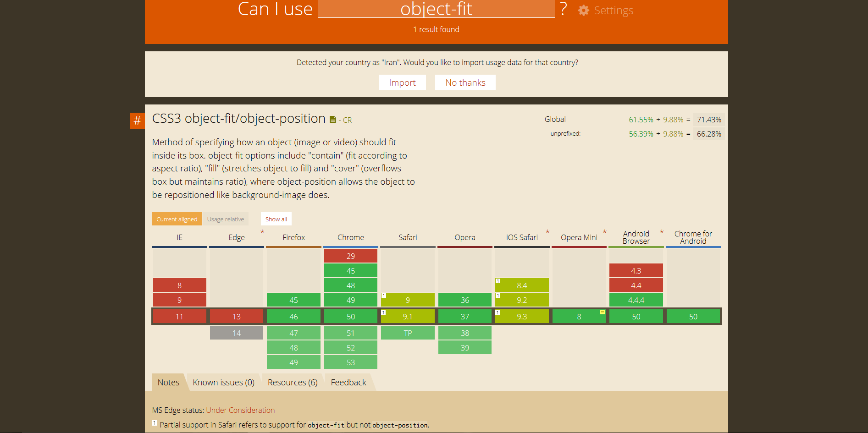This screenshot has width=868, height=433.
Task: Switch to Usage relative view
Action: 226,219
